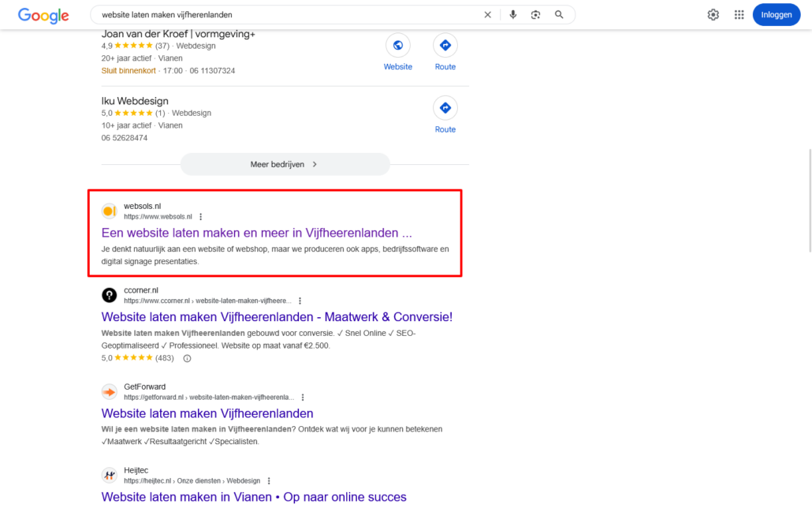Click the Google logo

click(x=43, y=15)
